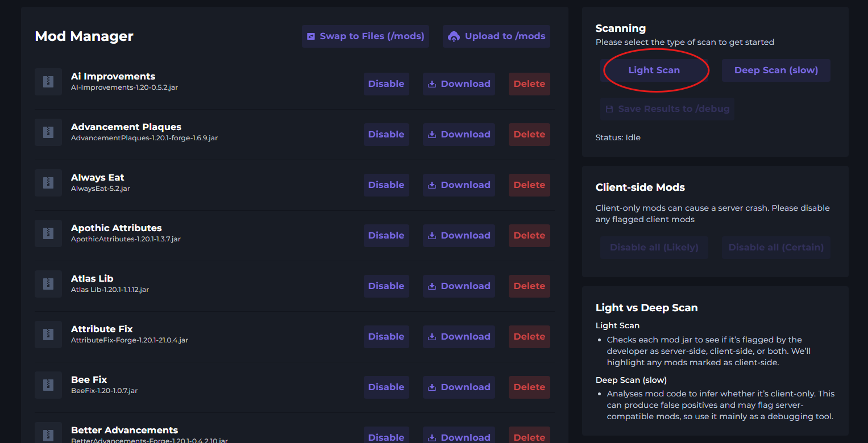The image size is (868, 443).
Task: Save Results to /debug
Action: tap(667, 109)
